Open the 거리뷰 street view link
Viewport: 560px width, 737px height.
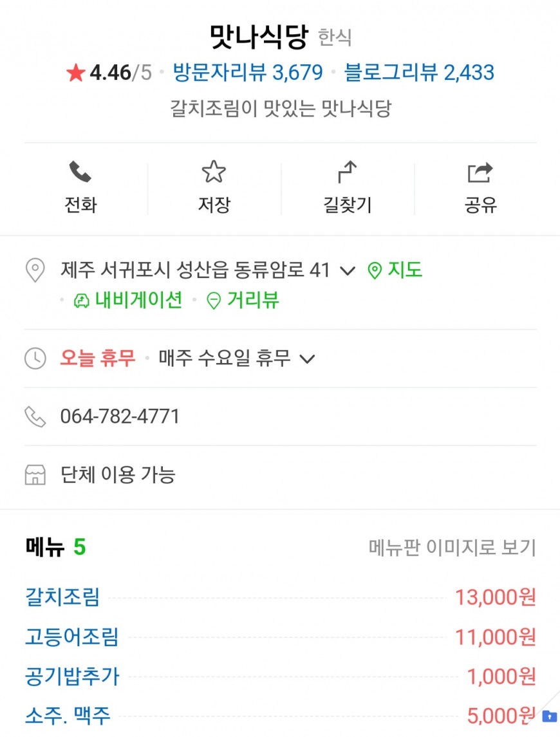(x=243, y=300)
